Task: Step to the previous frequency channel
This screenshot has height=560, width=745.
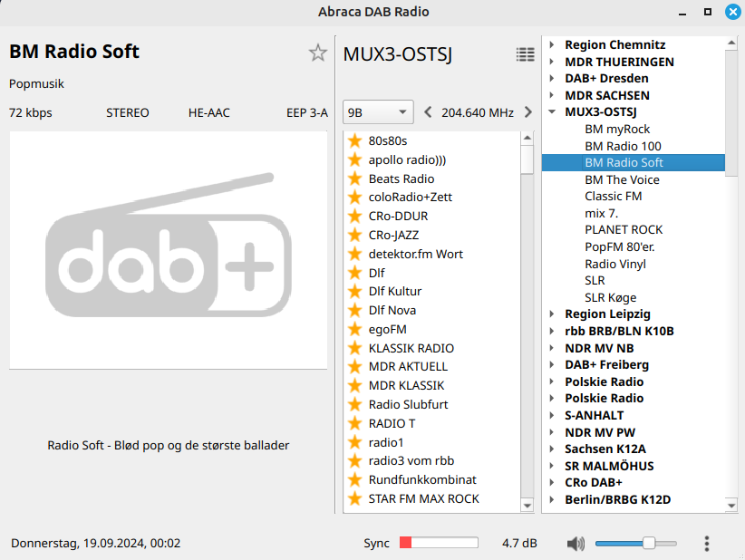Action: 429,113
